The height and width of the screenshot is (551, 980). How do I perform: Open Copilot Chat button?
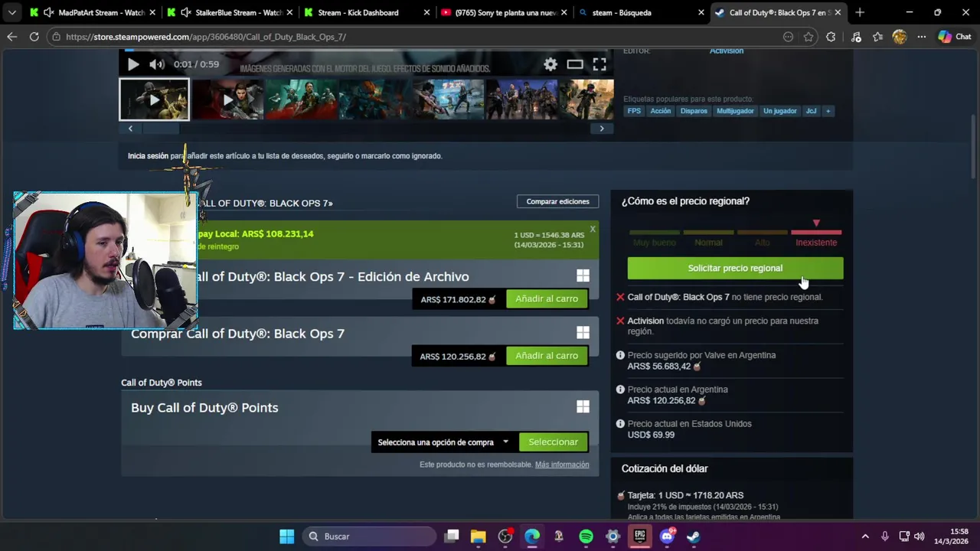tap(955, 37)
